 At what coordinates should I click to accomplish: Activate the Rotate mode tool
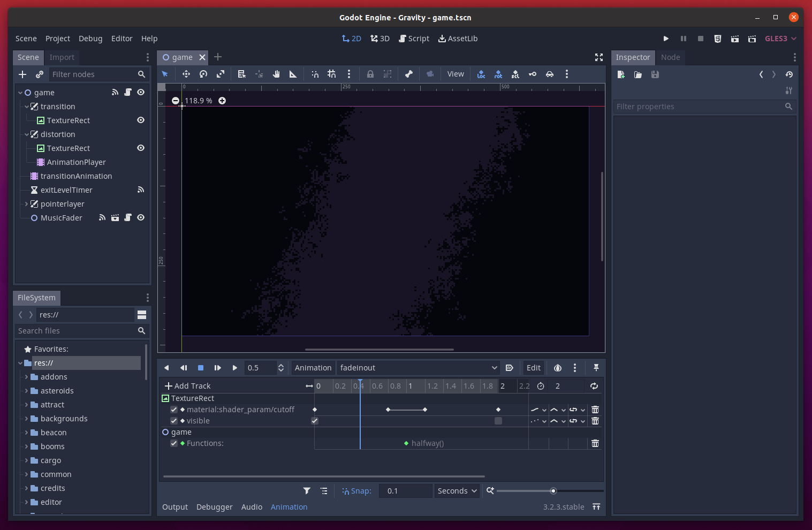point(203,74)
